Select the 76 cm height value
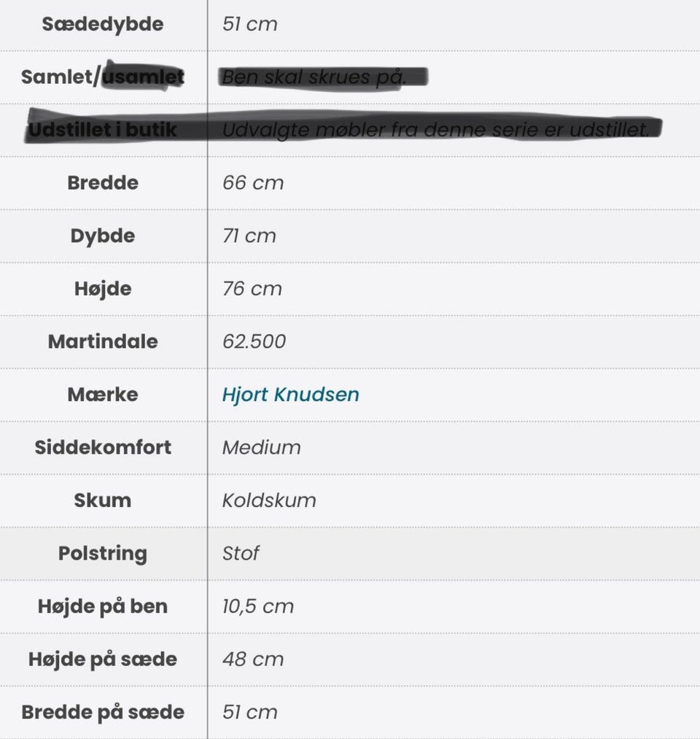700x739 pixels. (x=252, y=288)
